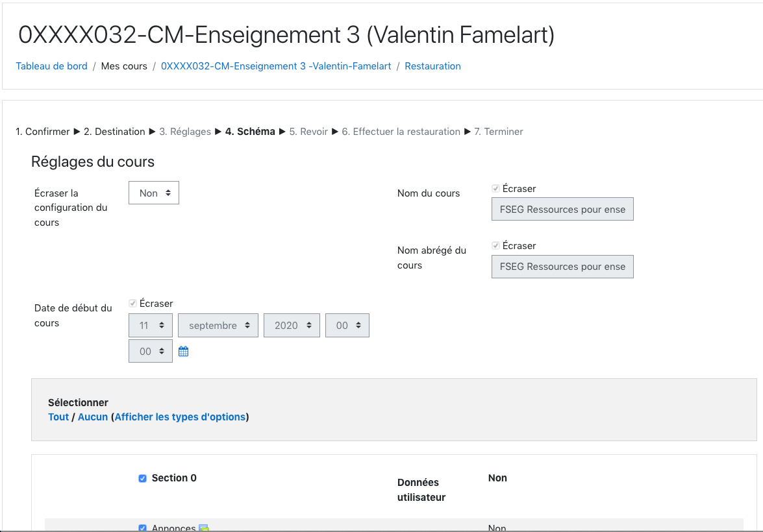Open the minutes dropdown next to the calendar icon
The width and height of the screenshot is (763, 532).
point(151,351)
